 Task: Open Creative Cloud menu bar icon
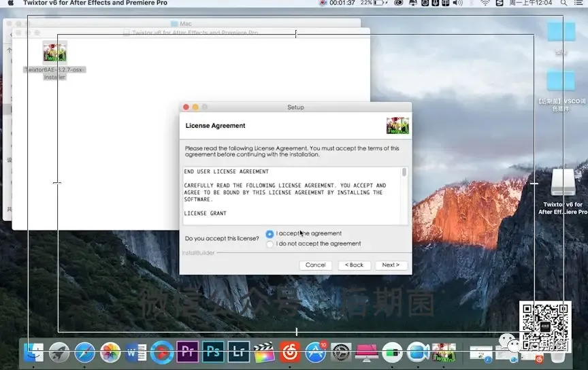click(x=399, y=3)
